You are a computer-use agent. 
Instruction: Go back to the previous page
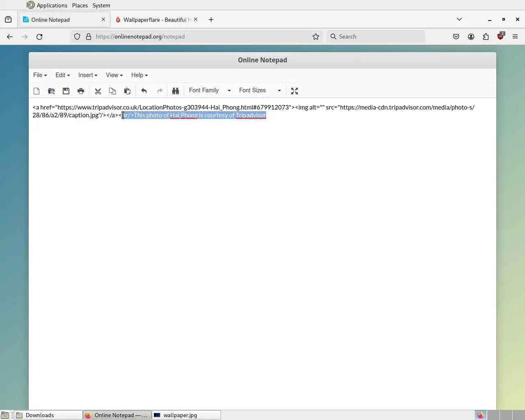10,37
